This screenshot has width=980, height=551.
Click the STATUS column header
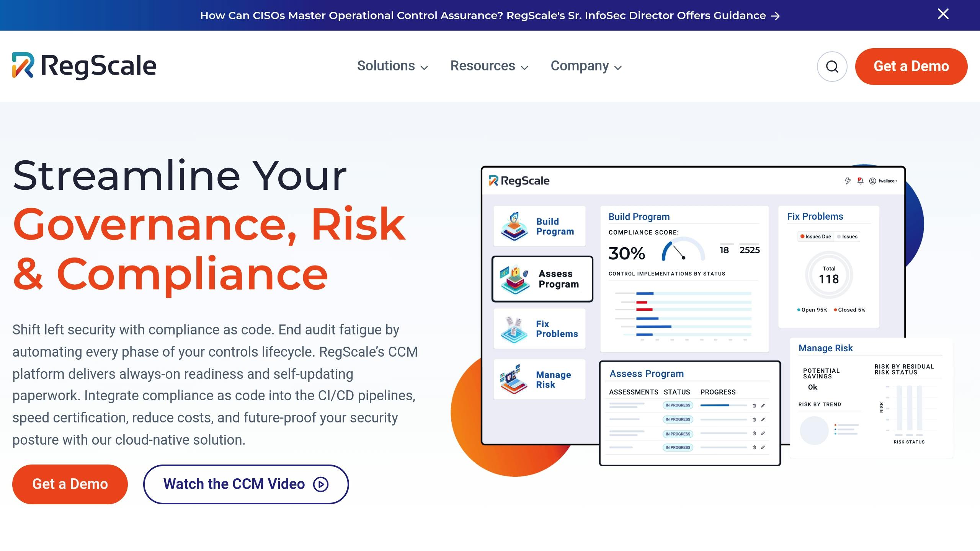[677, 392]
